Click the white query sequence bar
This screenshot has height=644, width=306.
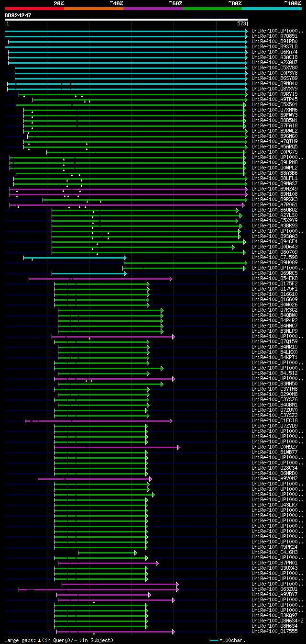pyautogui.click(x=126, y=20)
